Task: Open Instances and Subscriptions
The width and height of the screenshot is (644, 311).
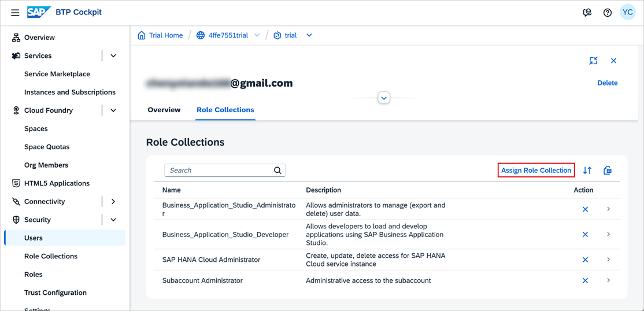Action: 70,92
